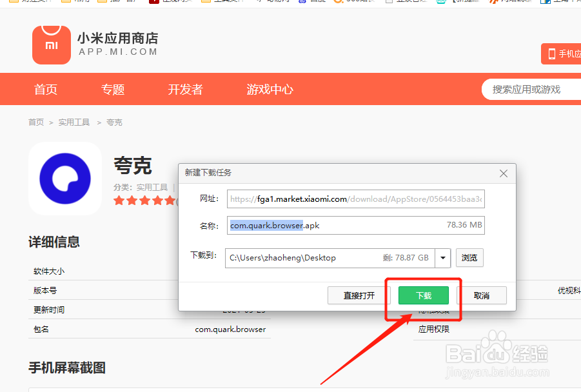Click the 分类: 实用工具 category text
The image size is (581, 392).
141,188
